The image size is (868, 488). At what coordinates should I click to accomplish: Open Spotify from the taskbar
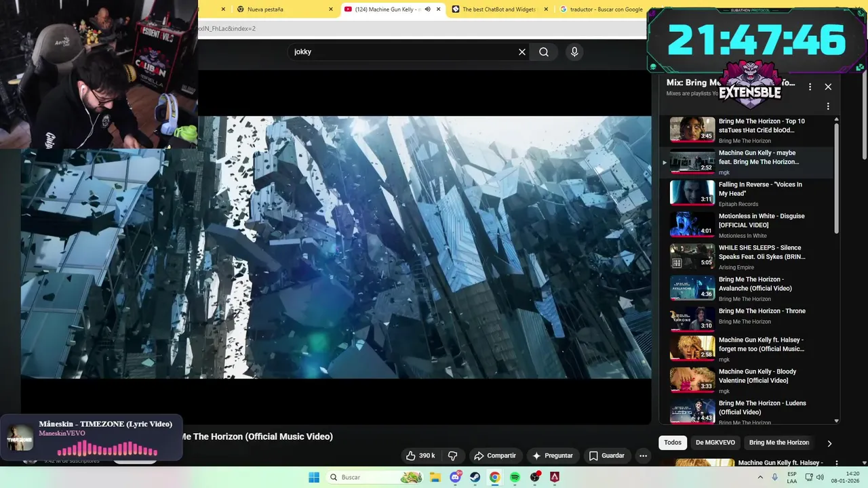[x=515, y=477]
